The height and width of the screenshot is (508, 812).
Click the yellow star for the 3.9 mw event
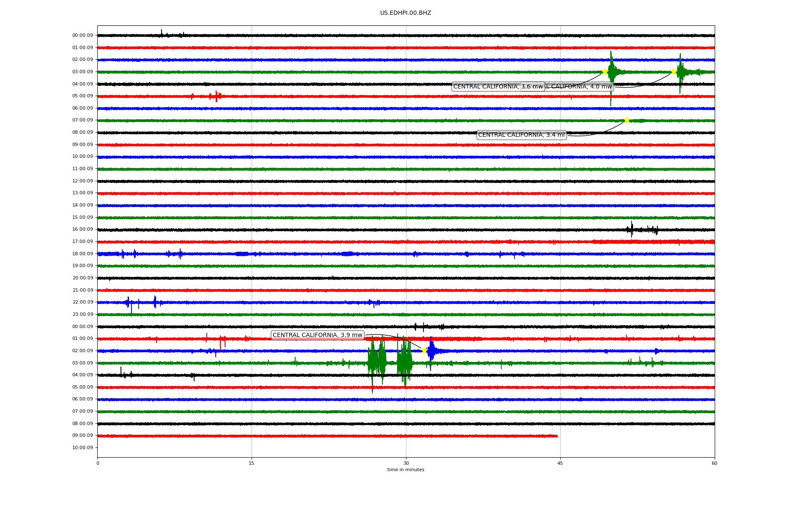click(424, 351)
